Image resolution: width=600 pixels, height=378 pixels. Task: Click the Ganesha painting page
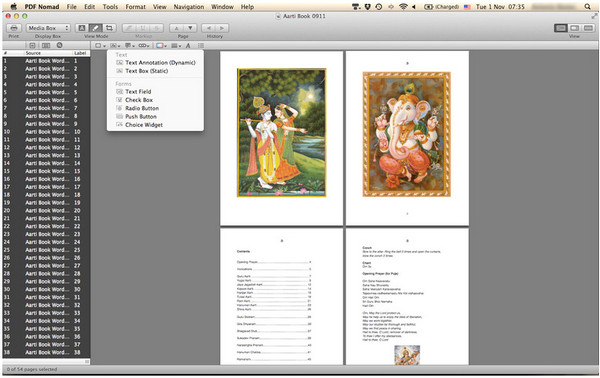[x=407, y=138]
